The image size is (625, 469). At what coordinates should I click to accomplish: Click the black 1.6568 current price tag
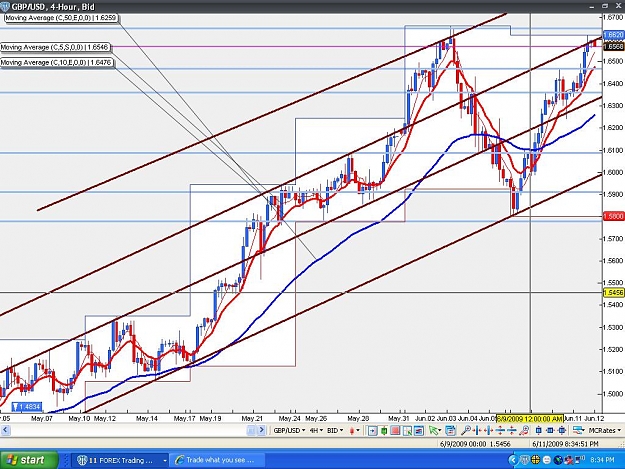614,47
